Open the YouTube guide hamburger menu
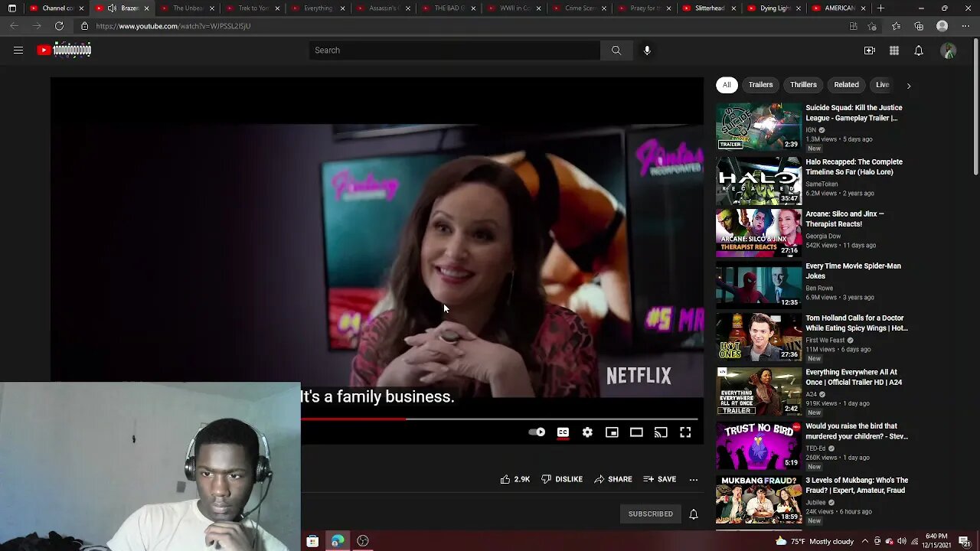 18,51
